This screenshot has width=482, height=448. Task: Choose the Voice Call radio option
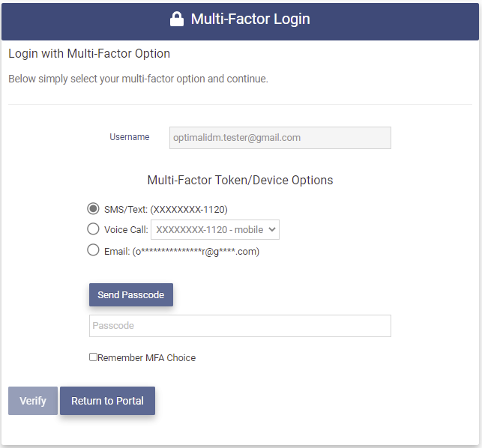[94, 229]
